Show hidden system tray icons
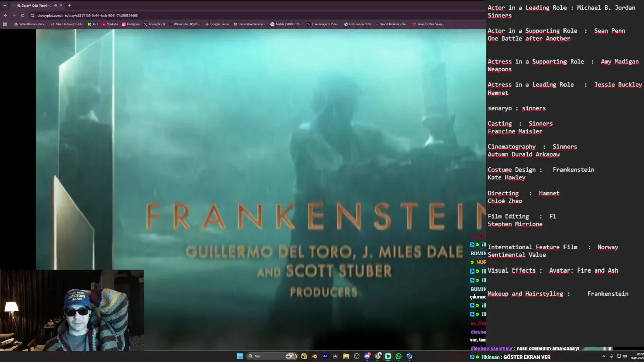The width and height of the screenshot is (644, 362). pos(604,356)
